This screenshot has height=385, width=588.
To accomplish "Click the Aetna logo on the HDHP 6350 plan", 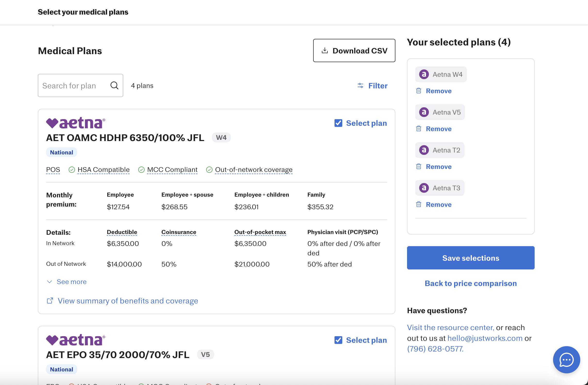I will (76, 123).
